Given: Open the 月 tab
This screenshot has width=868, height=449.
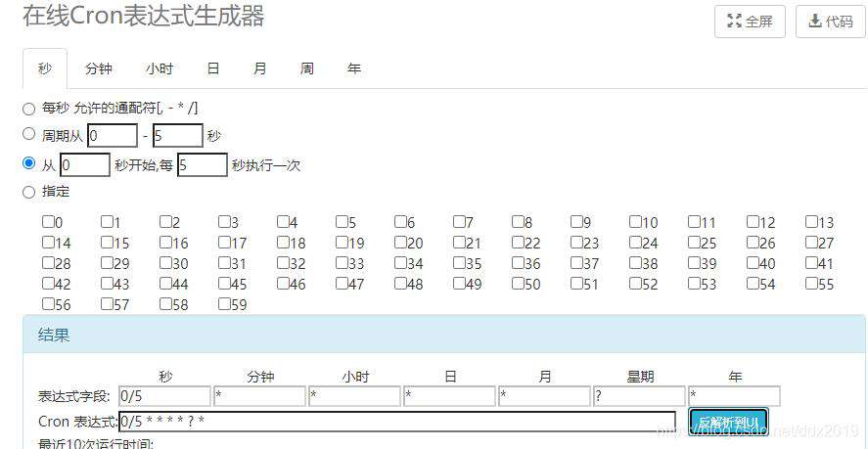Looking at the screenshot, I should tap(259, 68).
